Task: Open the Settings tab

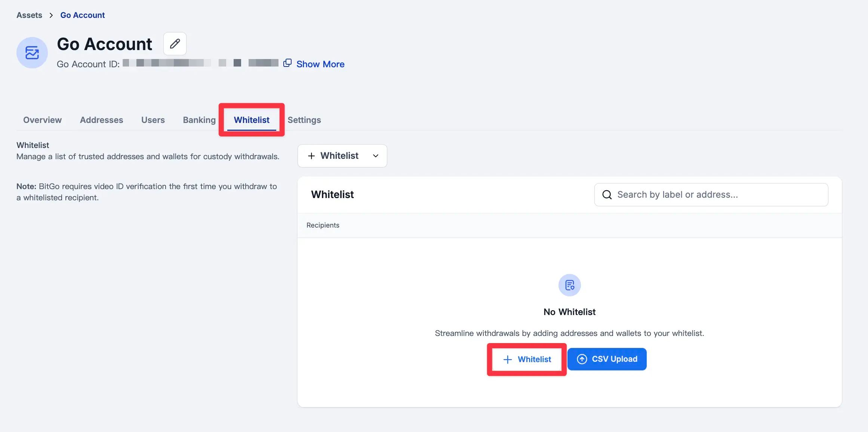Action: [x=304, y=120]
